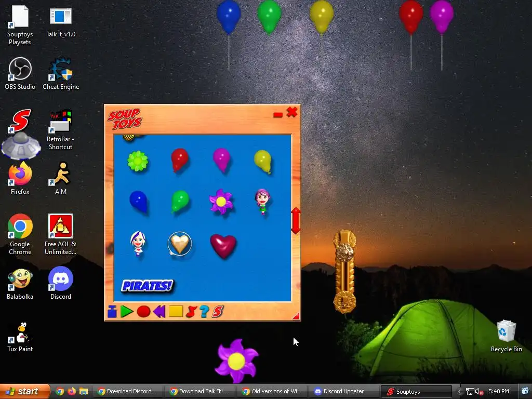Select the green flower toy in Souptoys toybox
The image size is (532, 399).
pyautogui.click(x=138, y=161)
